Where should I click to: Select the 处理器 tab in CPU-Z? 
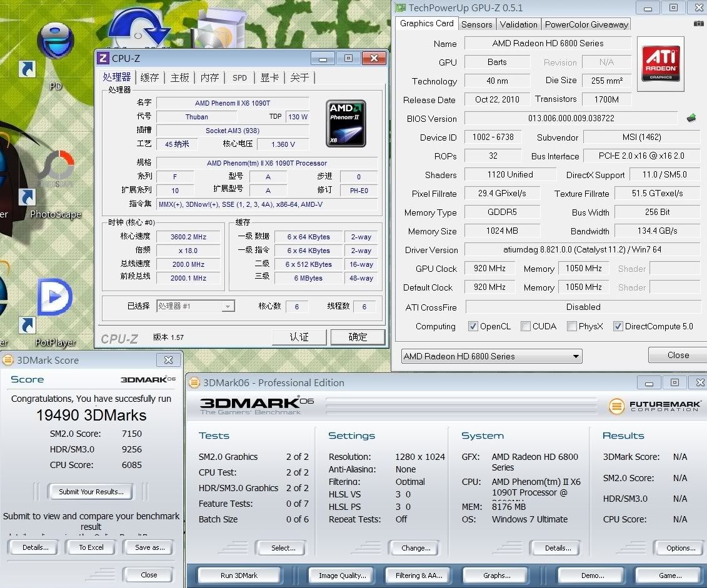pyautogui.click(x=117, y=77)
